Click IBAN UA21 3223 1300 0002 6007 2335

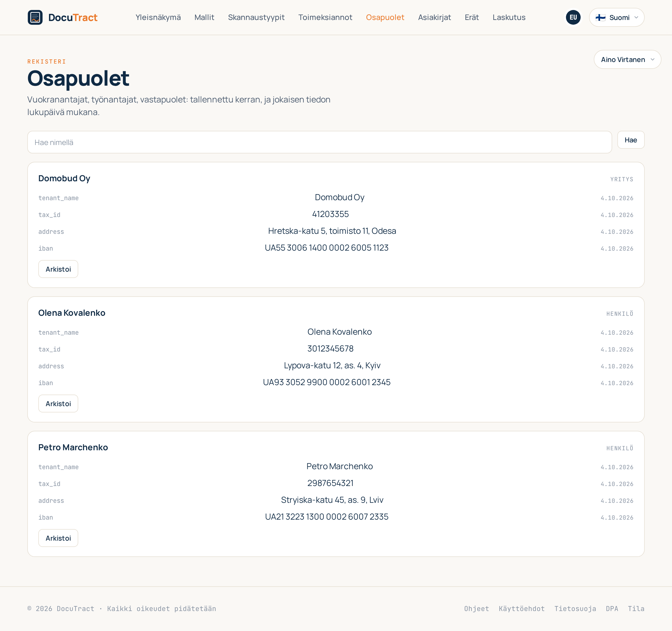327,517
